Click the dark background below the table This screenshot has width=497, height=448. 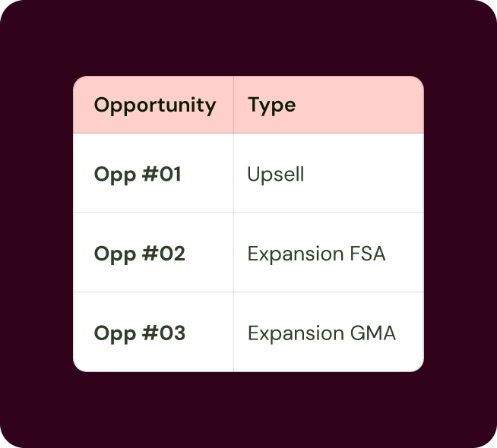pyautogui.click(x=248, y=410)
